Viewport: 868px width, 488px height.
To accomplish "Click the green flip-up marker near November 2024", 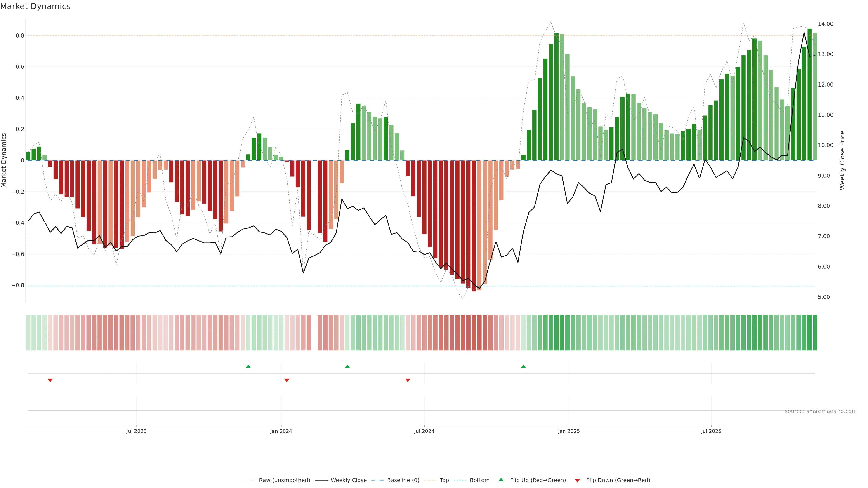I will (x=523, y=366).
